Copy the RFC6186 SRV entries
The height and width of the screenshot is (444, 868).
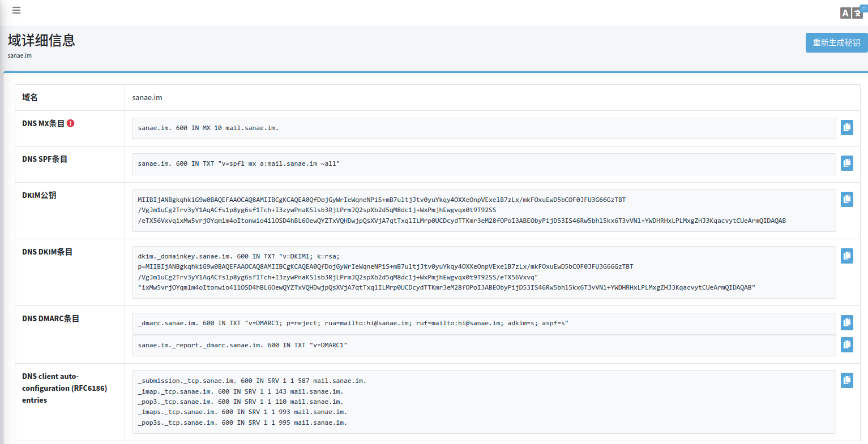point(847,380)
